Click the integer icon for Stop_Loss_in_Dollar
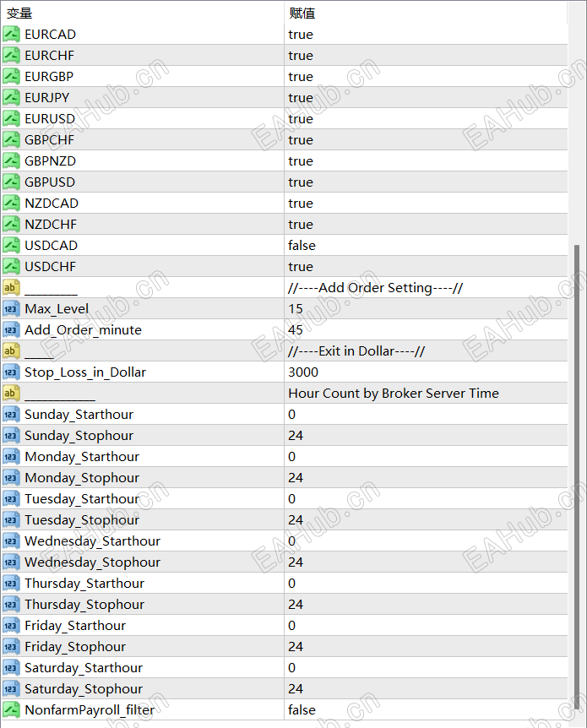 [x=11, y=372]
